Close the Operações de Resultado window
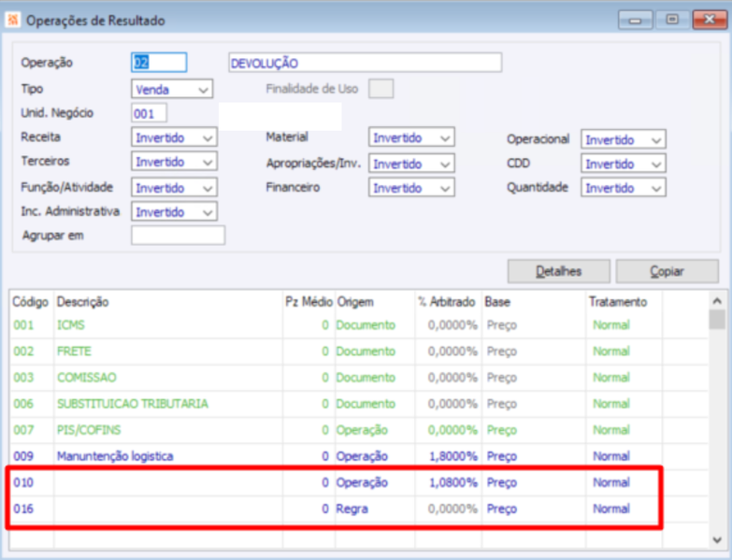 [710, 20]
